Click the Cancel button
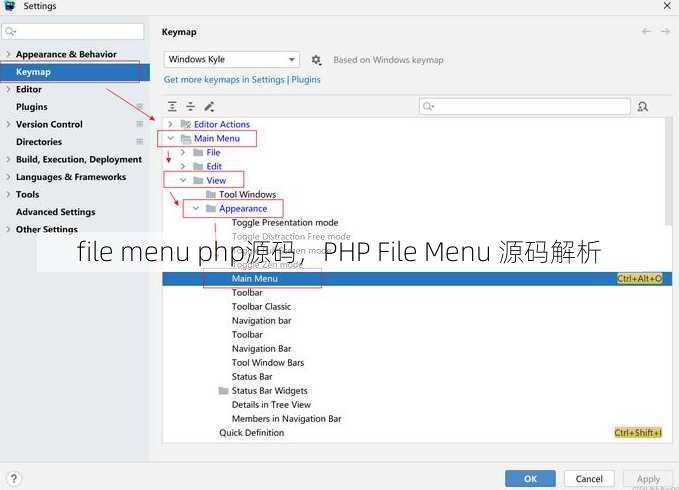 coord(589,479)
